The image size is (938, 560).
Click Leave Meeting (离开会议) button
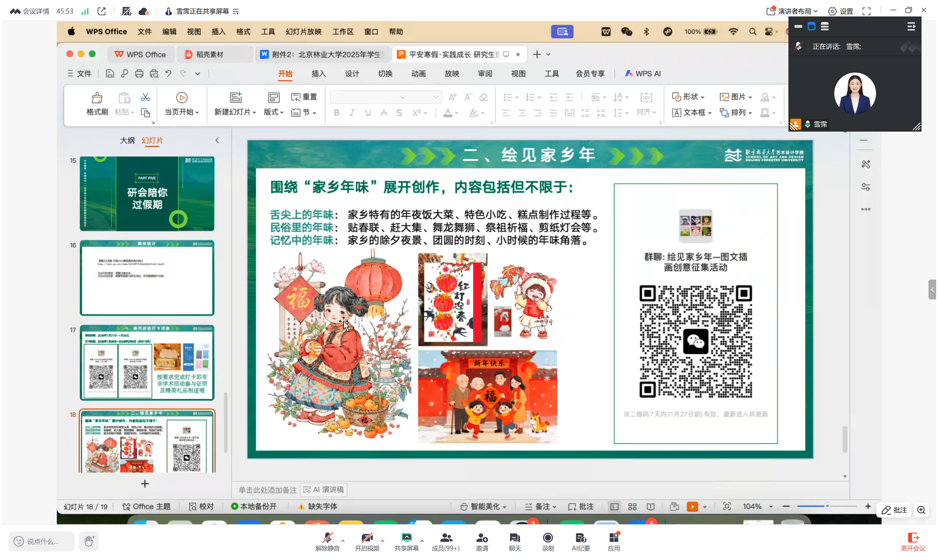pyautogui.click(x=913, y=542)
